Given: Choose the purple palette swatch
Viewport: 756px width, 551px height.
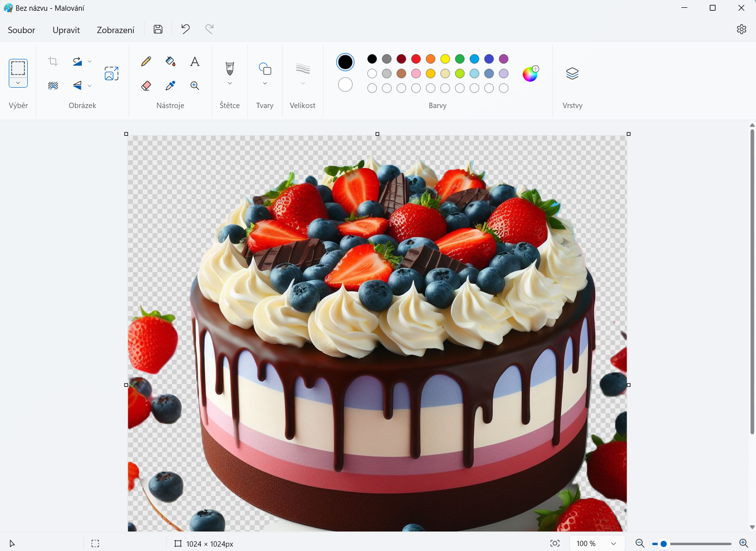Looking at the screenshot, I should 504,59.
